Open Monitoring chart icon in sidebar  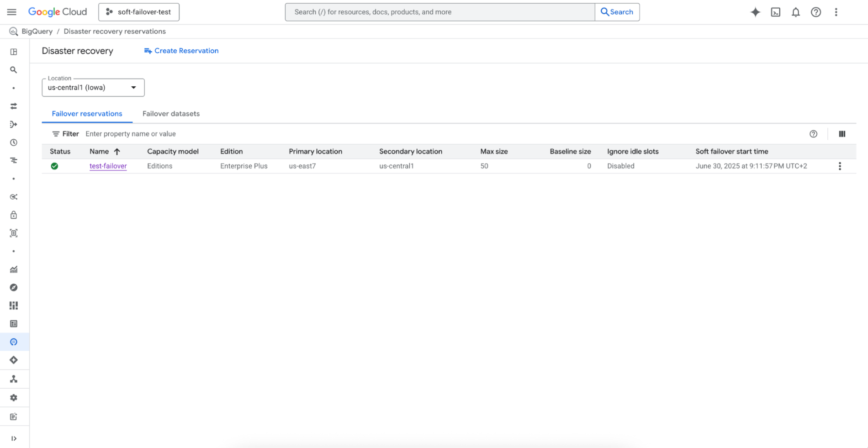point(14,269)
